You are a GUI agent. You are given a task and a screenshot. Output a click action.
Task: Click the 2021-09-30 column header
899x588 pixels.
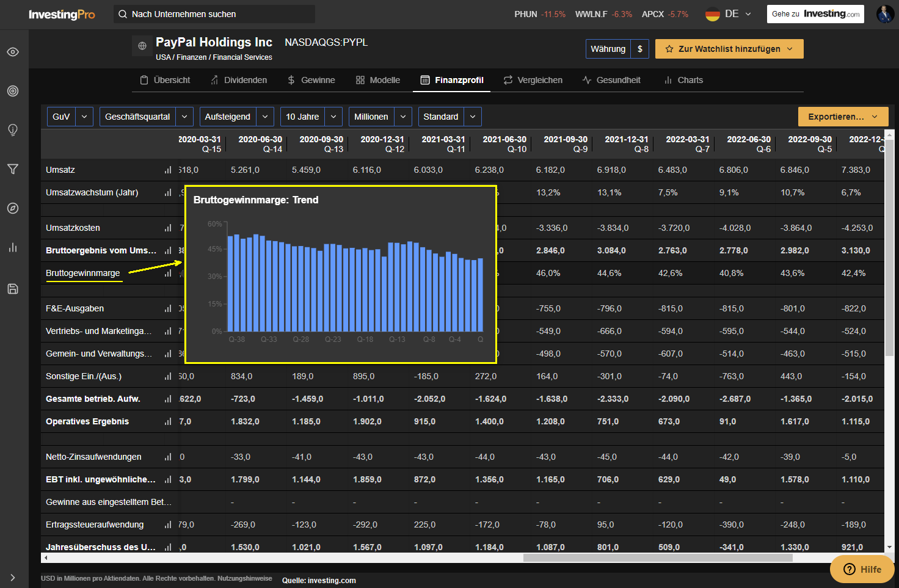[566, 144]
